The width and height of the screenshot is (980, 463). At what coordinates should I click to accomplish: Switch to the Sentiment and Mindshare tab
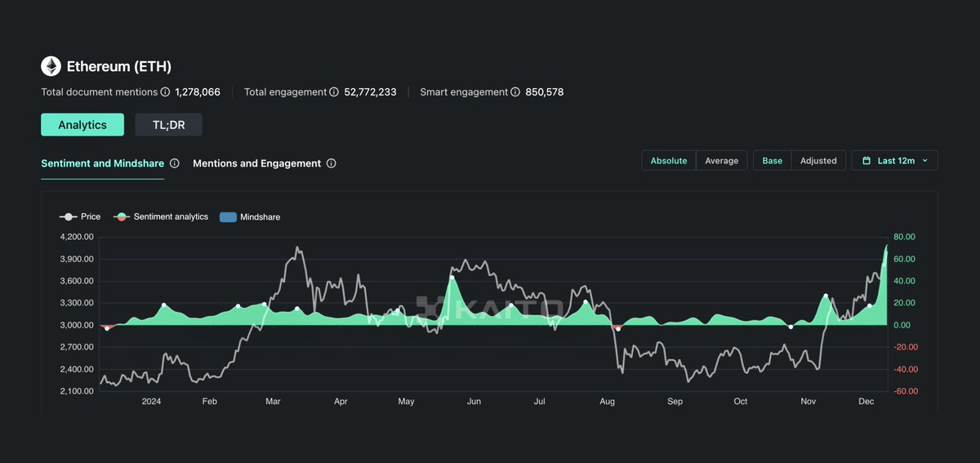[102, 163]
